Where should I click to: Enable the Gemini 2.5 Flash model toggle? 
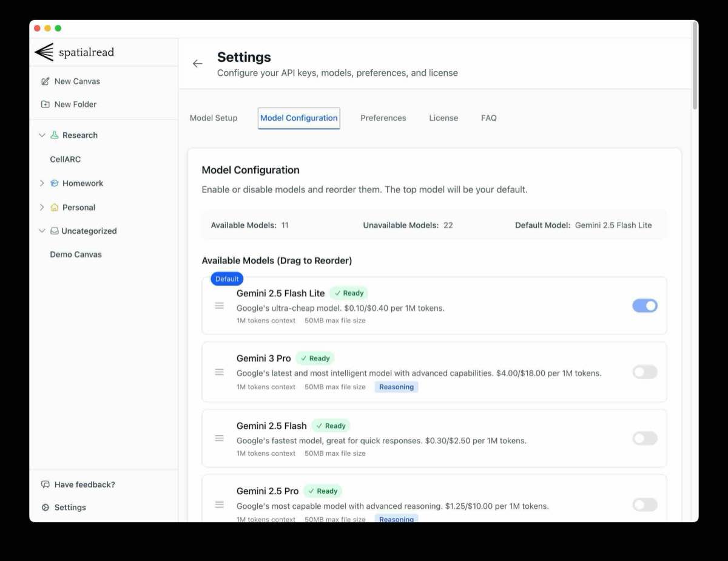(x=645, y=438)
